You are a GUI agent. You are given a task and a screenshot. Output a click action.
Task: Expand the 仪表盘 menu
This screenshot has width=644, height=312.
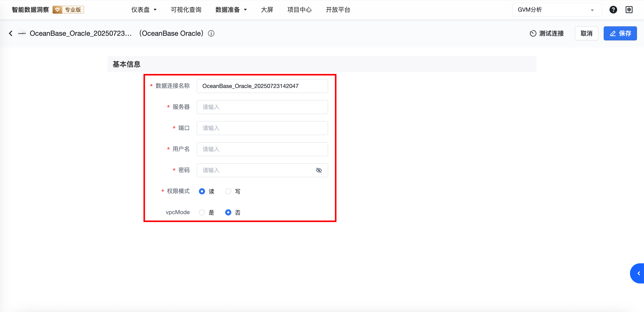pos(144,10)
